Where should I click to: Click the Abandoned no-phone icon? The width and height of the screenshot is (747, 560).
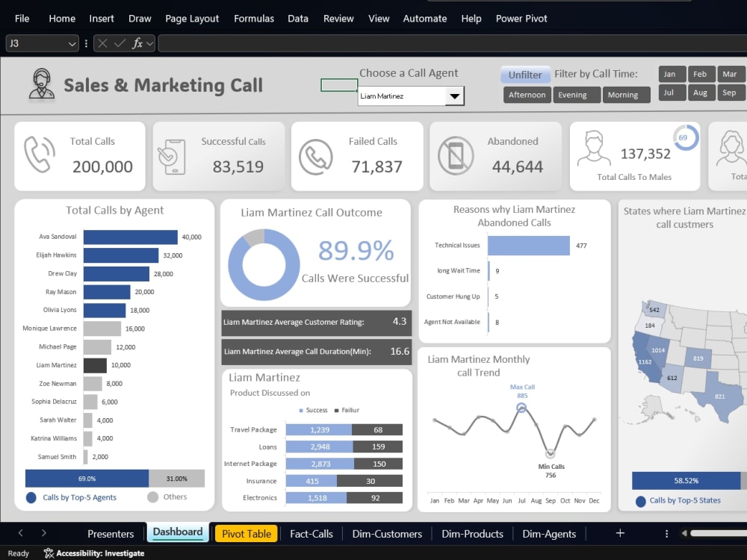[456, 156]
